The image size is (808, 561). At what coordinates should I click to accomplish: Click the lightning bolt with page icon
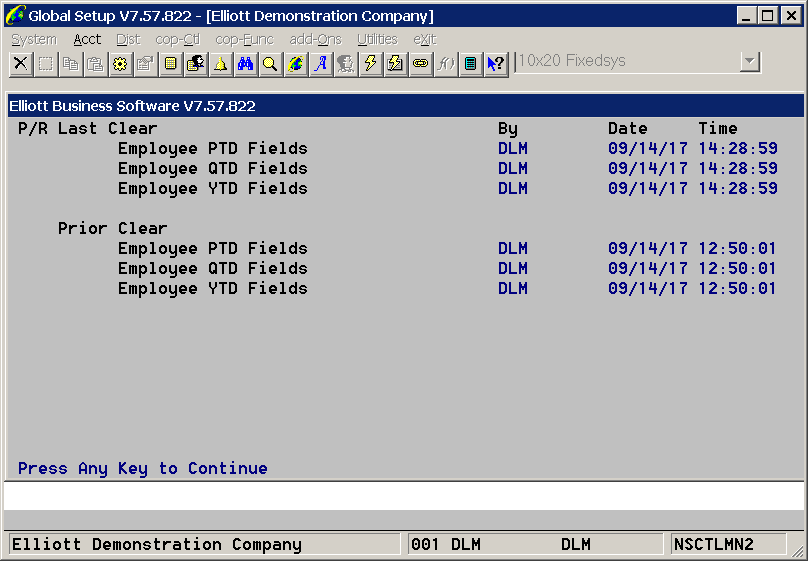pos(395,64)
